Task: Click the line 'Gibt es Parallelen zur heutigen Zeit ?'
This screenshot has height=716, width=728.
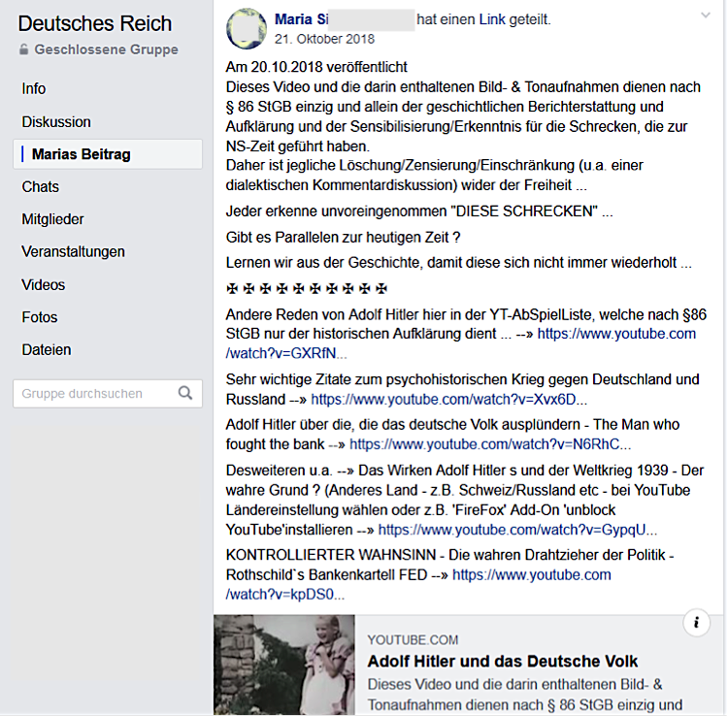Action: pos(343,237)
